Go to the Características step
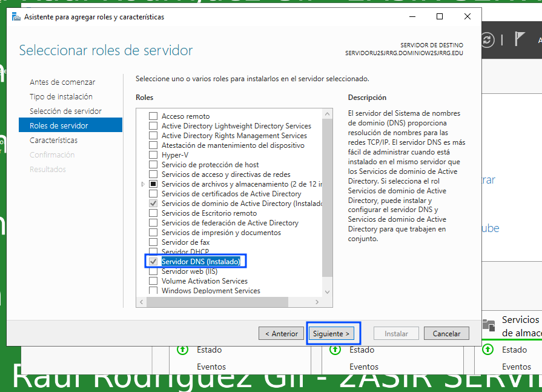The height and width of the screenshot is (392, 542). tap(53, 140)
